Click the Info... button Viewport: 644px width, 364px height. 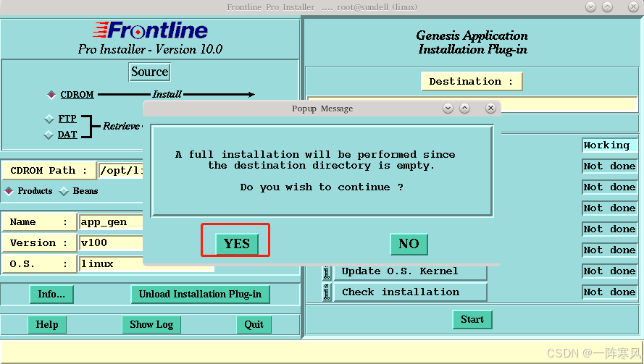[51, 295]
